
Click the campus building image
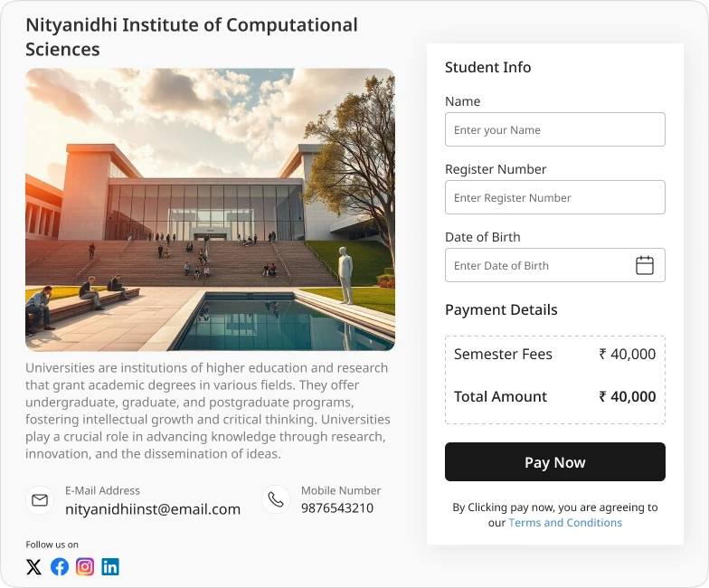[x=210, y=210]
